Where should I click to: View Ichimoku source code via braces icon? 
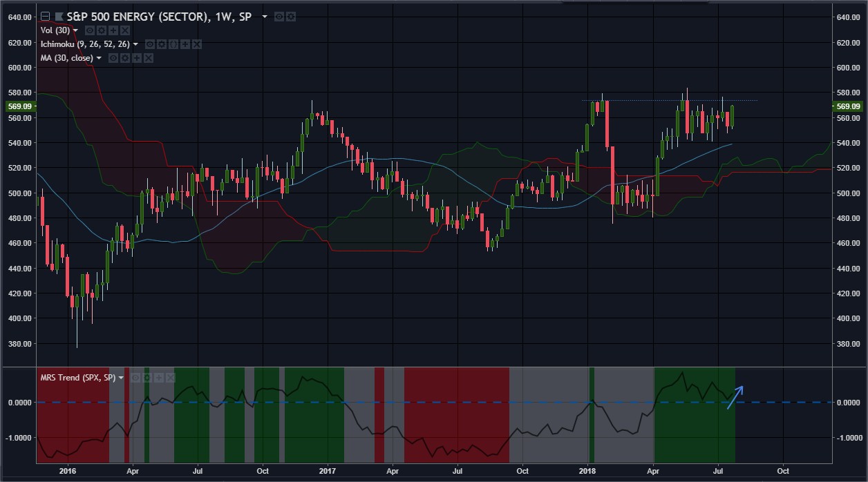point(173,44)
